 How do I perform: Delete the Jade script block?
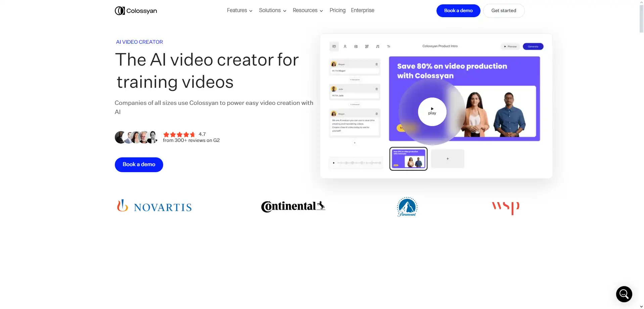point(376,89)
